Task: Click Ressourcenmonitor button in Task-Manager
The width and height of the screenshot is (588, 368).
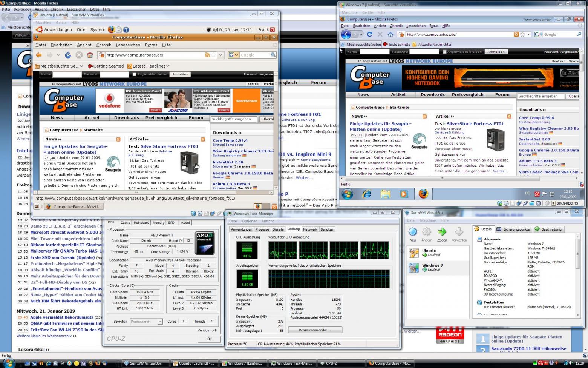Action: click(x=315, y=330)
